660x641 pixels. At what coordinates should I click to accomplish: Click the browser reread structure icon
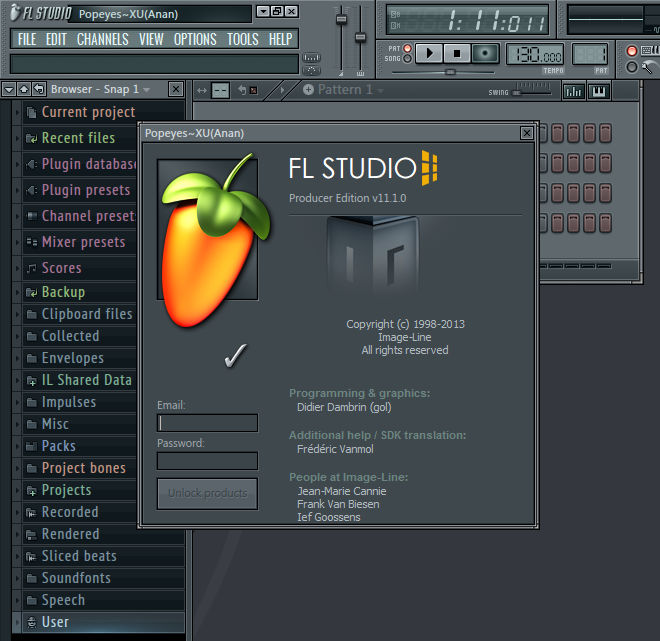pos(39,89)
